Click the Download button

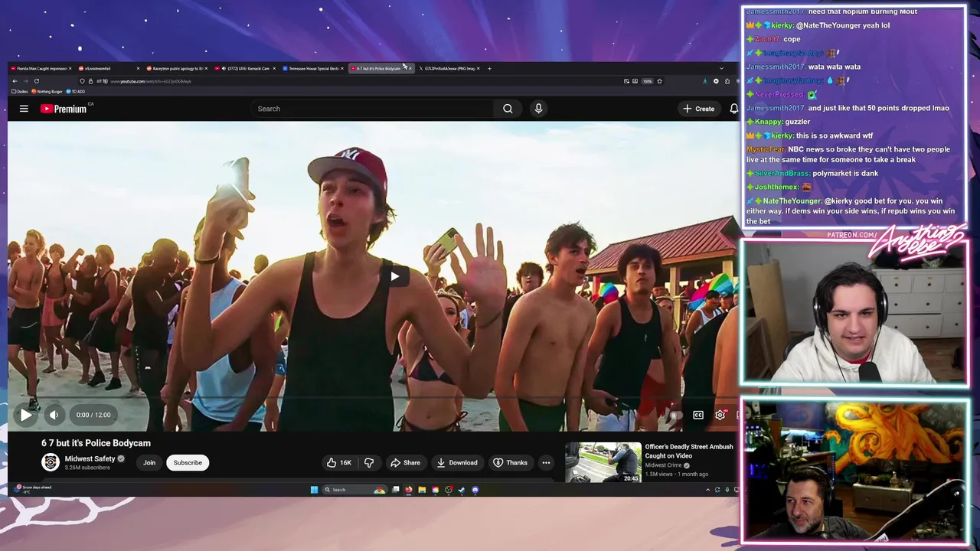457,462
